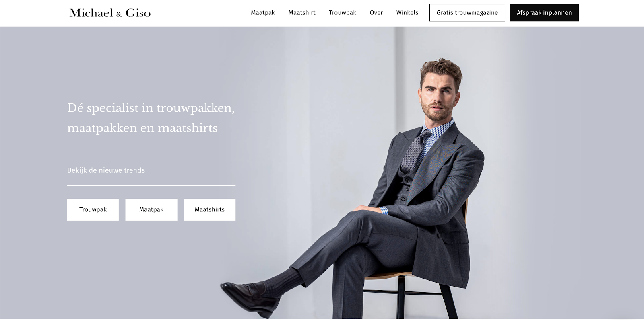Choose the white Trouwpak hero button
Viewport: 644px width, 320px height.
point(93,209)
